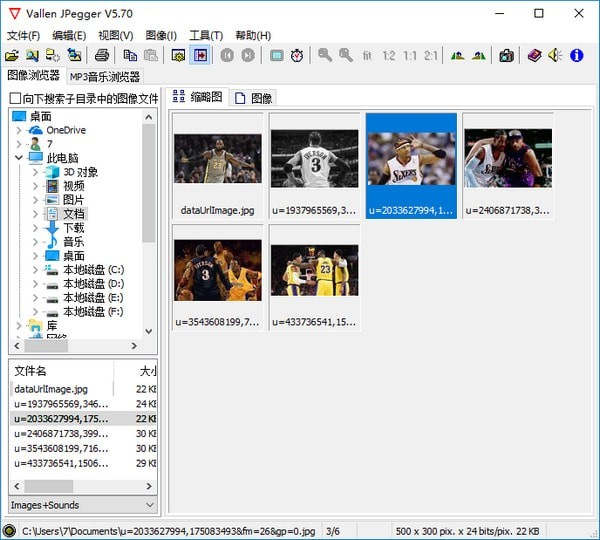Click the teal screen toolbar icon
This screenshot has width=600, height=540.
(x=276, y=56)
